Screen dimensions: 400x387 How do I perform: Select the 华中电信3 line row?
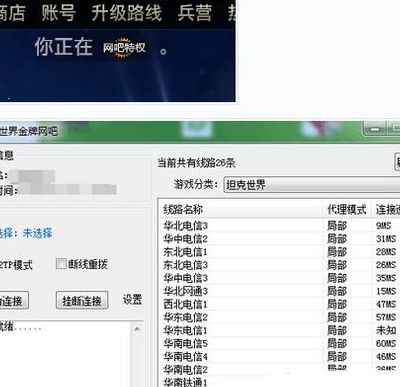[280, 278]
